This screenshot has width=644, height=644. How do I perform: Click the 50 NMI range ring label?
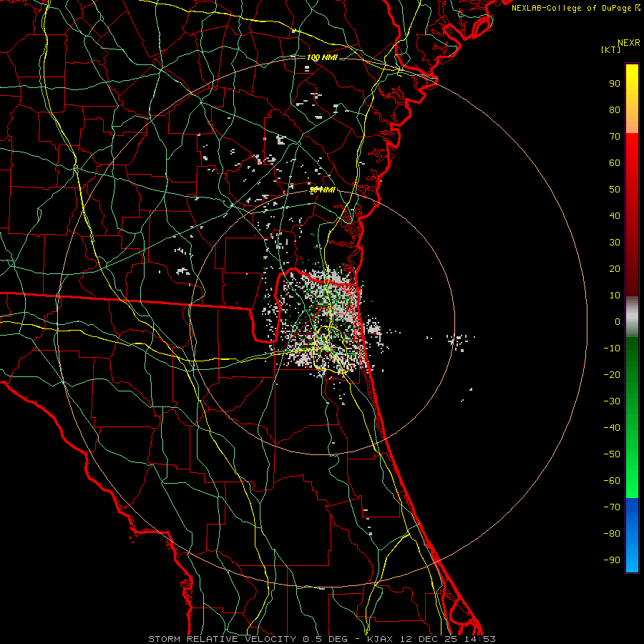coord(322,190)
